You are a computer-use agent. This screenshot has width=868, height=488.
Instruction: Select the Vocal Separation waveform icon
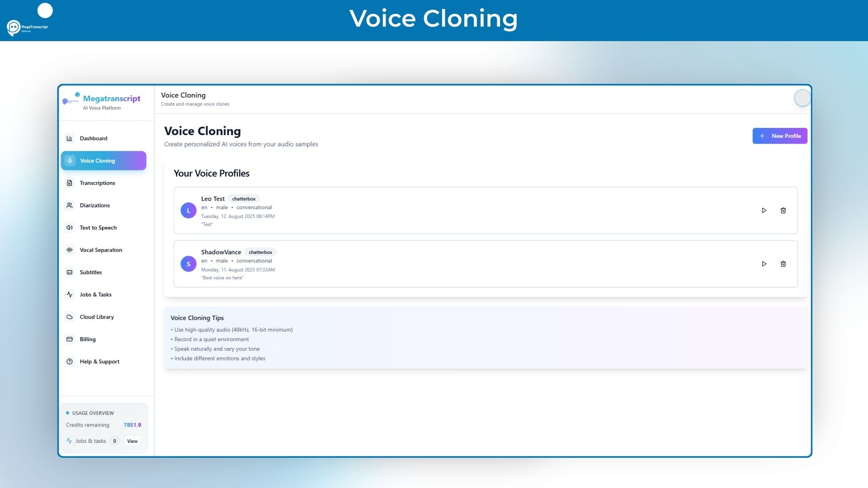tap(70, 249)
